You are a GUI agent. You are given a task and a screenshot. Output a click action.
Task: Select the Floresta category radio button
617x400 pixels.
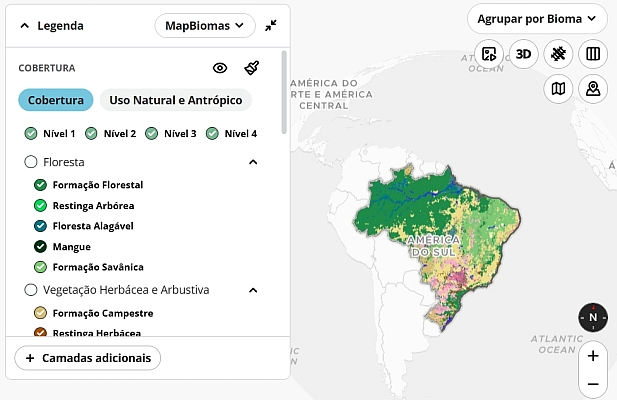tap(31, 161)
